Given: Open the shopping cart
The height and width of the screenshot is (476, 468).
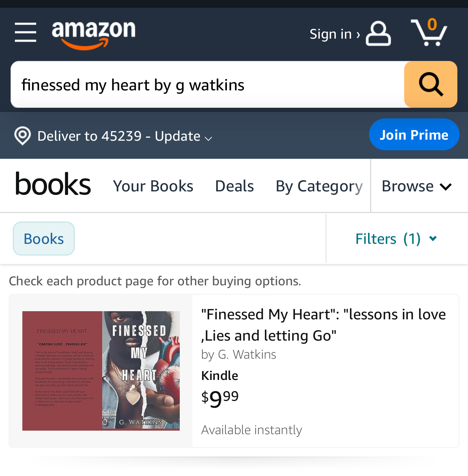Looking at the screenshot, I should tap(429, 33).
